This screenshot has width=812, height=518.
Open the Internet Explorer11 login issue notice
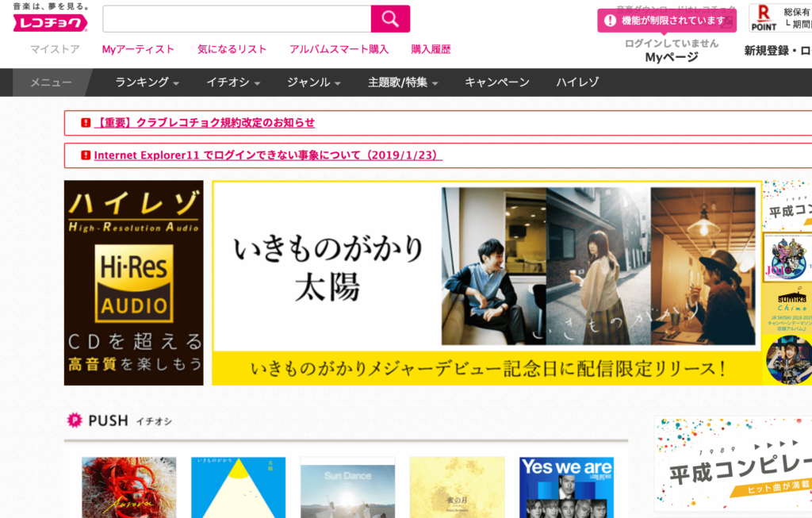268,155
